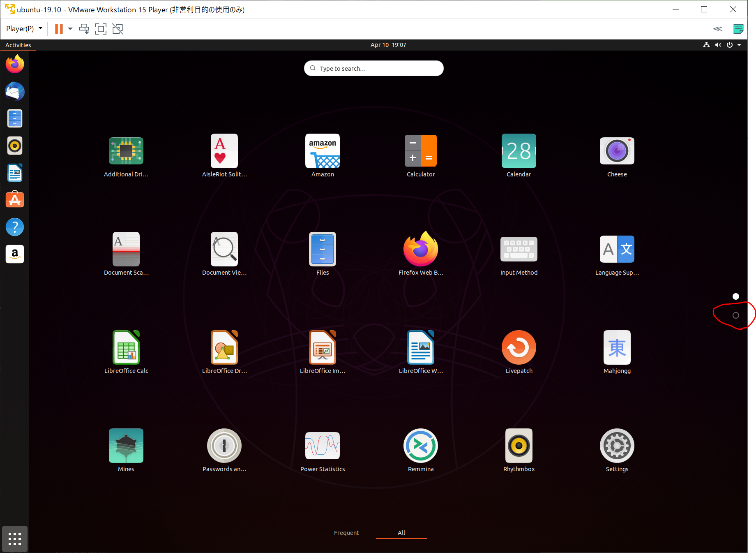Launch Files from app grid
This screenshot has height=553, width=756.
click(323, 254)
